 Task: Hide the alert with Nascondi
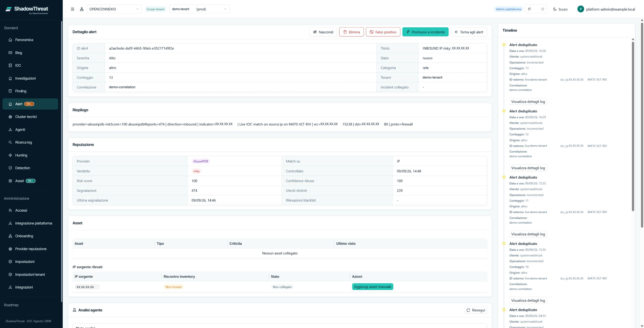pos(323,32)
